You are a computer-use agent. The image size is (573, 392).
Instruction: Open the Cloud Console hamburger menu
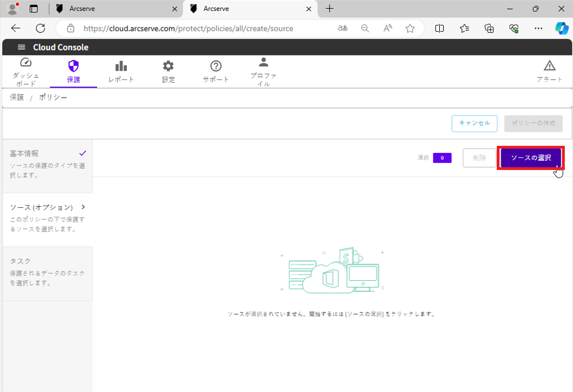pyautogui.click(x=21, y=47)
